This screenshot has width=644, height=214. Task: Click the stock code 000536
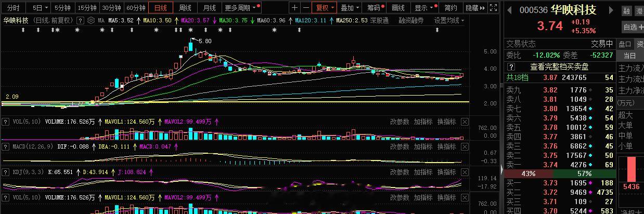click(533, 10)
